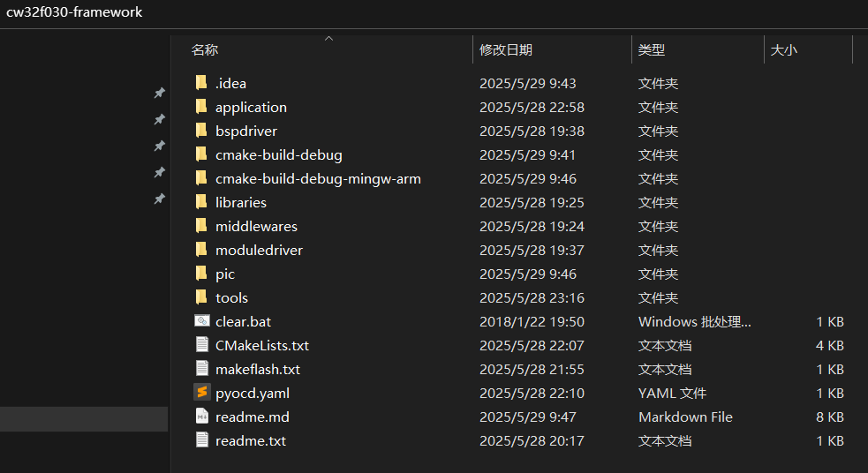This screenshot has height=473, width=868.
Task: Click the date 2025/5/28 20:17 of readme.txt
Action: point(532,440)
